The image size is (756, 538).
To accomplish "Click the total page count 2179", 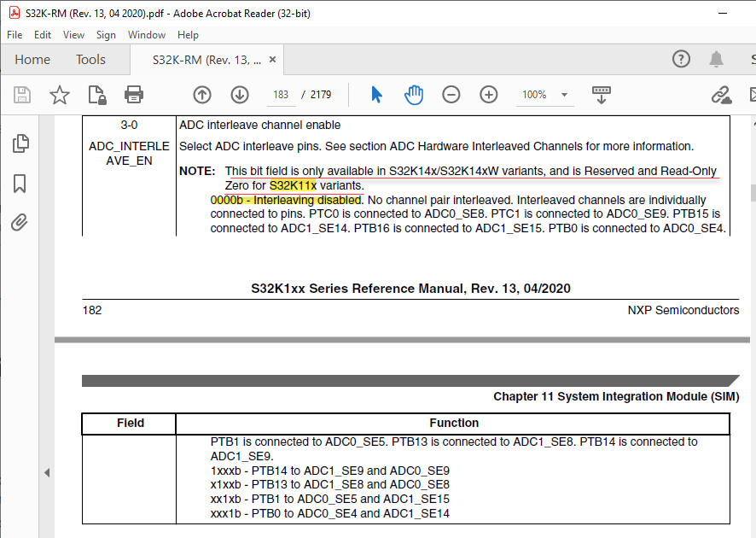I will 321,95.
